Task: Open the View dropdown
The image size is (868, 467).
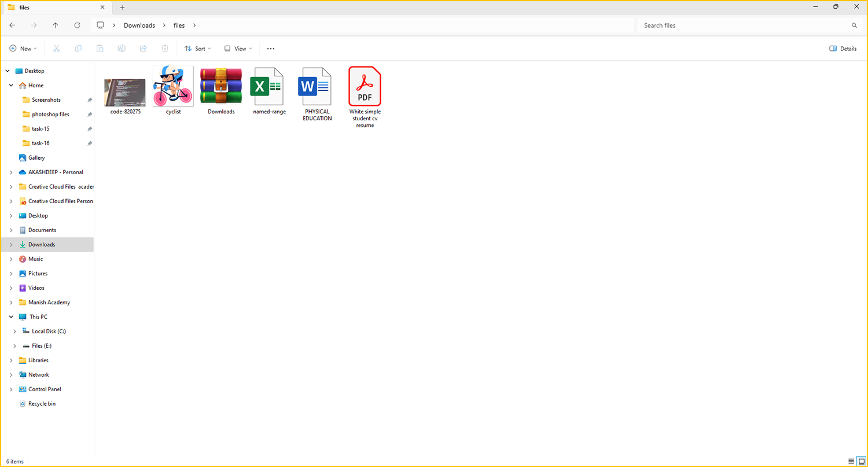Action: click(x=238, y=49)
